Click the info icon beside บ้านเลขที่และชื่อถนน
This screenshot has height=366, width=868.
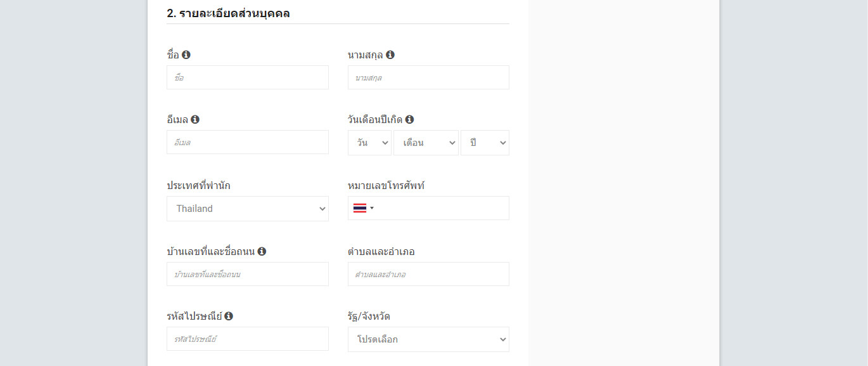click(262, 251)
